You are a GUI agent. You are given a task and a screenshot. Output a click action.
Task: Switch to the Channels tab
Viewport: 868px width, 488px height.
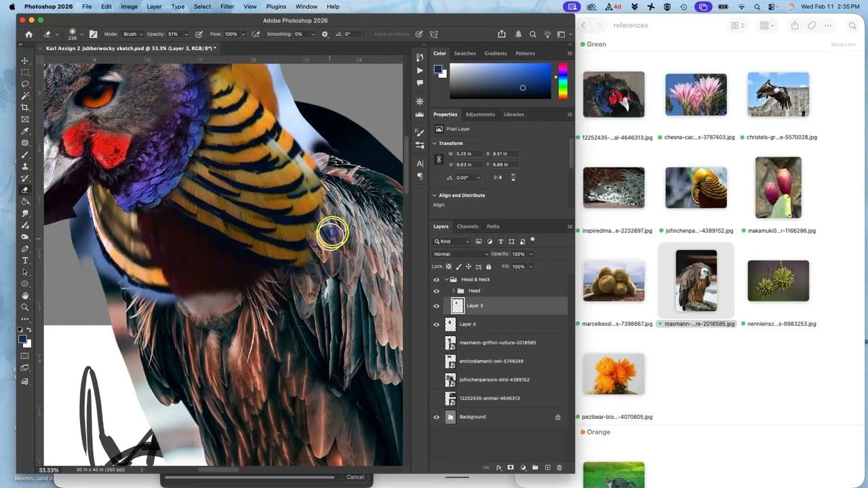click(x=467, y=226)
